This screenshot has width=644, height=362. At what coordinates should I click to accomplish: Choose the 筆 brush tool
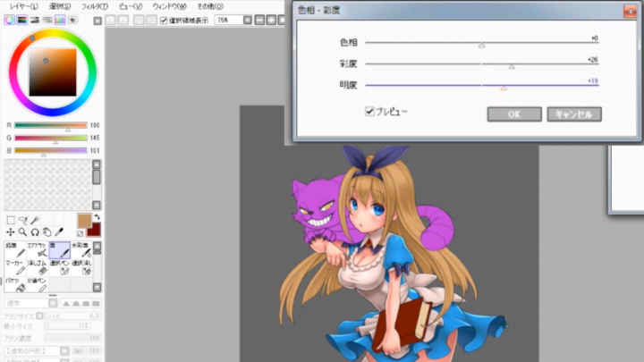(60, 250)
